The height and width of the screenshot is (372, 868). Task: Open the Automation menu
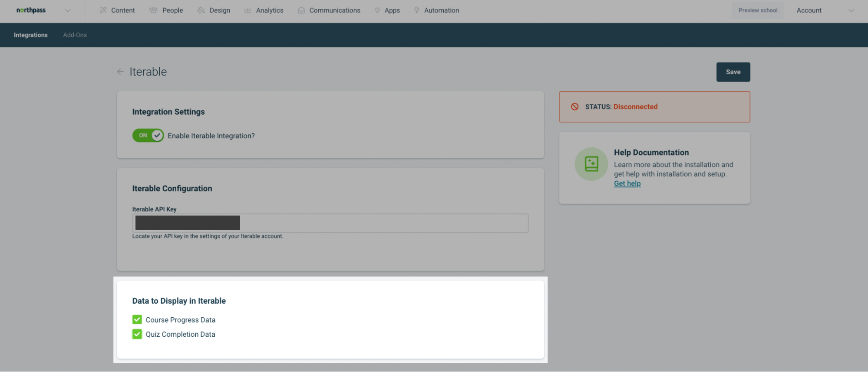(x=442, y=10)
